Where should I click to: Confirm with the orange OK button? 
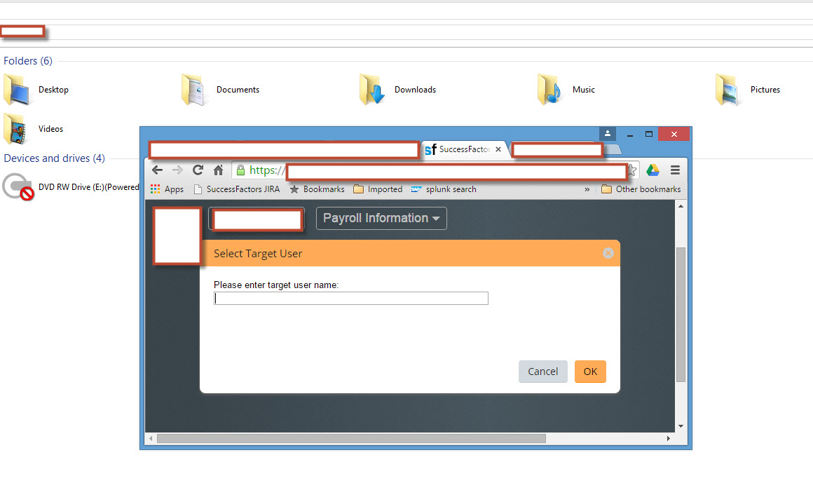coord(590,372)
